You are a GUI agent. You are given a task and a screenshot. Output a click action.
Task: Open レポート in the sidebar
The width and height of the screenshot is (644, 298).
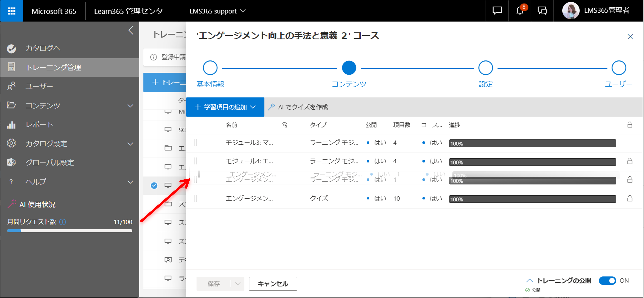[40, 124]
